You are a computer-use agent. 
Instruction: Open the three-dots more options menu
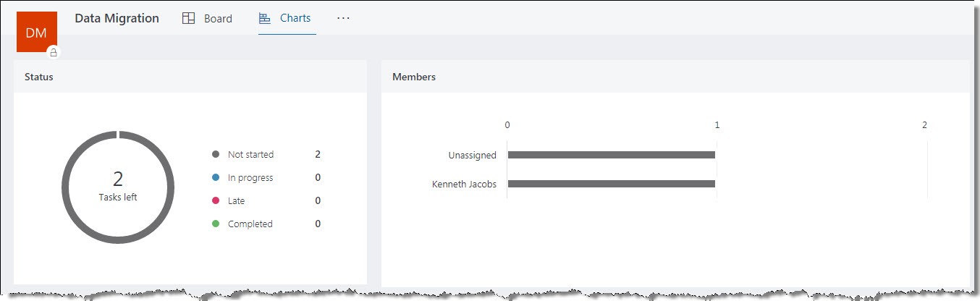[343, 18]
